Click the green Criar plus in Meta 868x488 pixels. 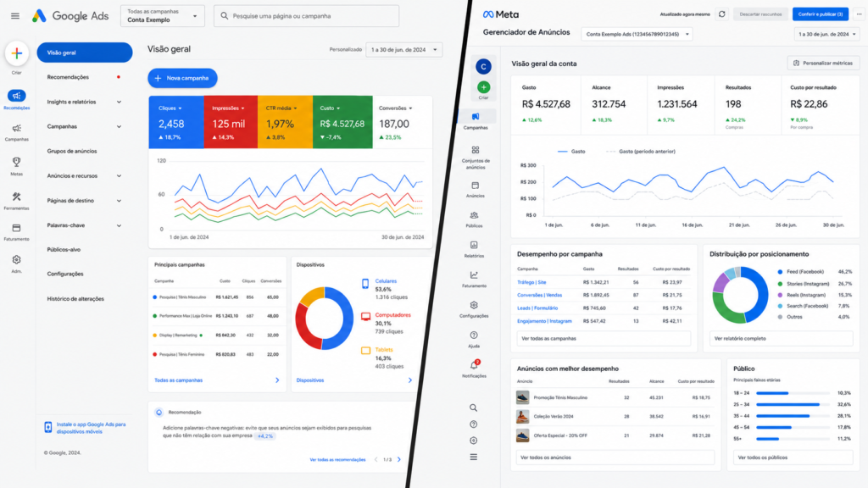483,87
